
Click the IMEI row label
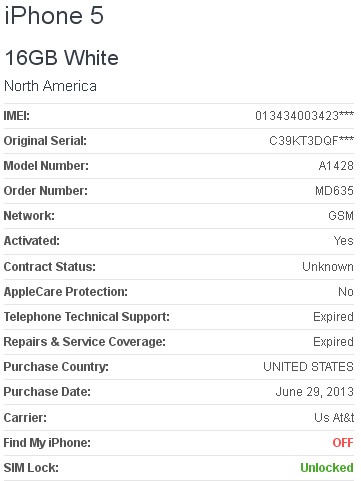click(17, 116)
